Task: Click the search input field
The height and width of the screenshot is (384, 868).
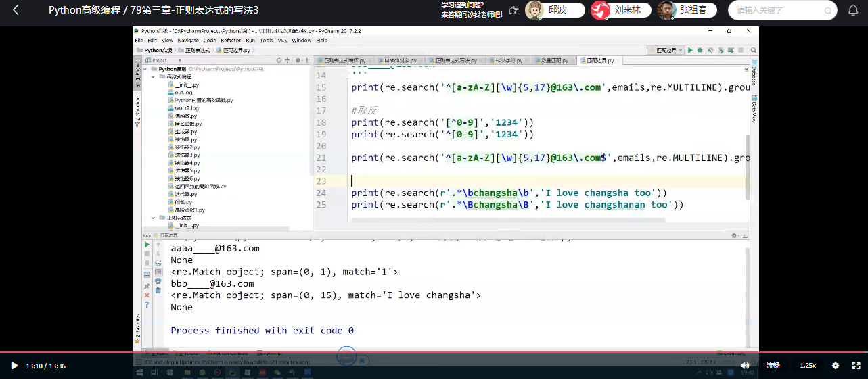Action: coord(783,10)
